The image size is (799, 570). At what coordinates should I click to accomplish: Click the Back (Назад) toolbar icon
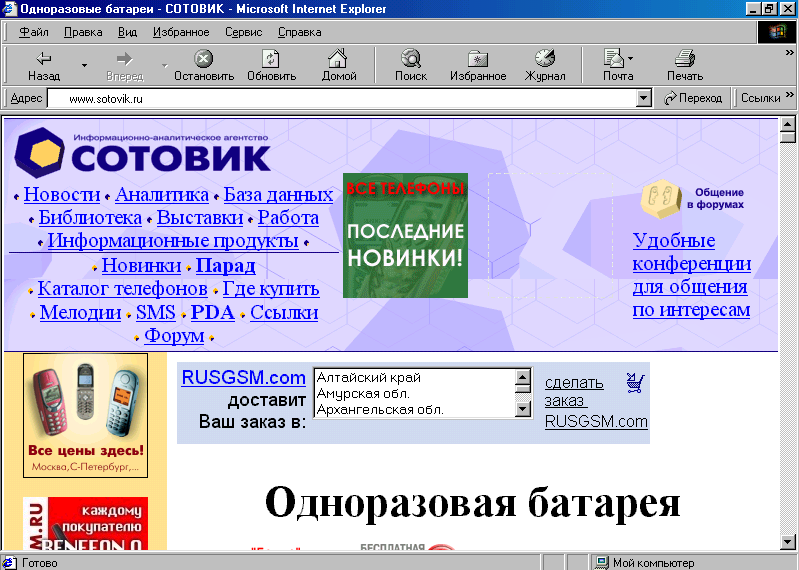[44, 59]
